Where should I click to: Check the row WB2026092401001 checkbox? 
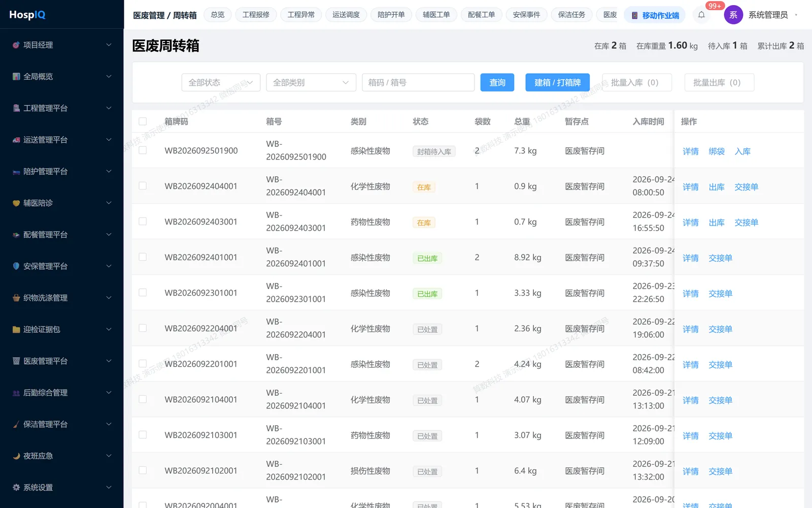pyautogui.click(x=143, y=257)
